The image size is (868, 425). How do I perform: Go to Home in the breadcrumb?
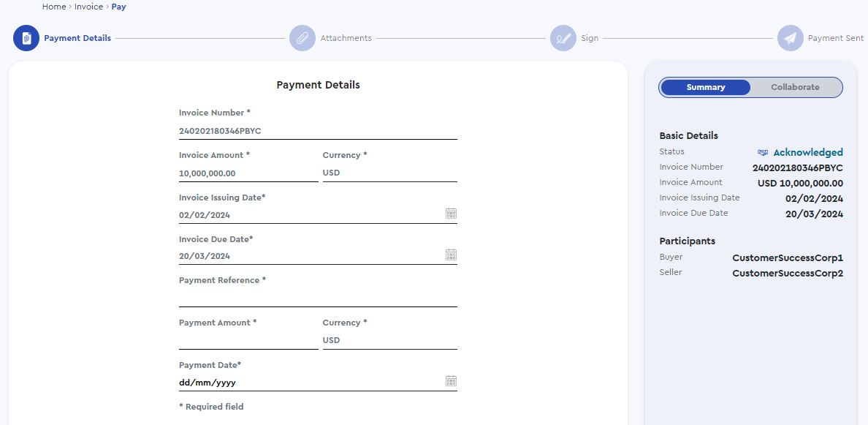[x=53, y=7]
